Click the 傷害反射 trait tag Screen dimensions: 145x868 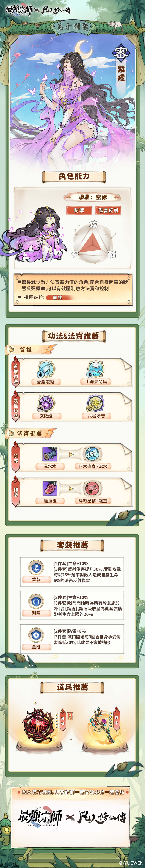coord(108,210)
